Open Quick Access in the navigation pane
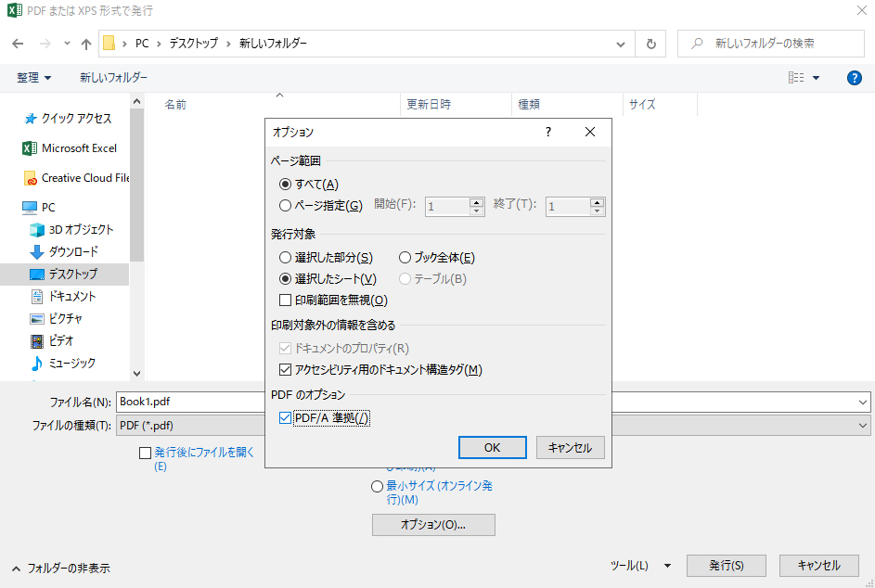This screenshot has width=875, height=588. pos(75,119)
